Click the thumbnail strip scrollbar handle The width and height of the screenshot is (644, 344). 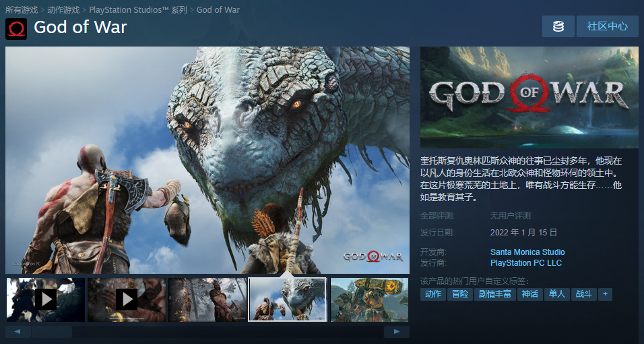[x=52, y=332]
